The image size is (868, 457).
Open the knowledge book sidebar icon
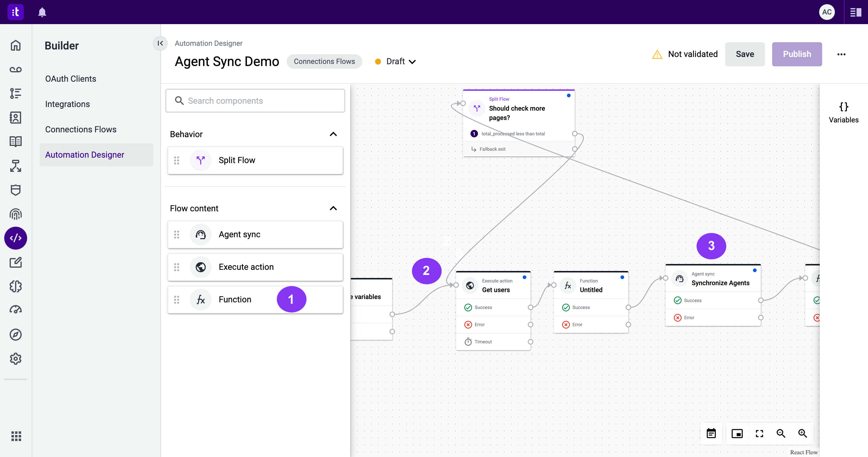click(15, 142)
